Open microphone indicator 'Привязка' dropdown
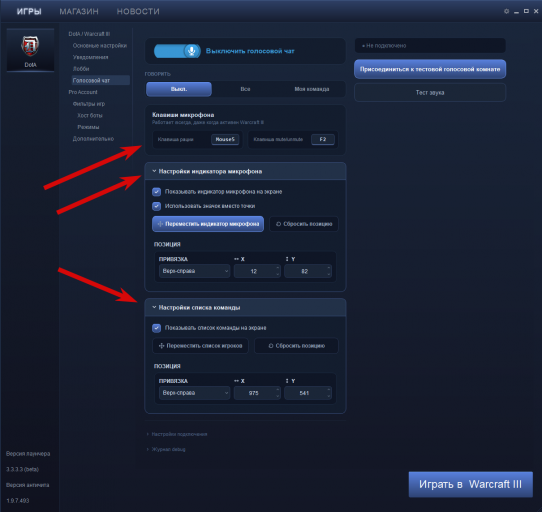Image resolution: width=542 pixels, height=512 pixels. (x=195, y=271)
